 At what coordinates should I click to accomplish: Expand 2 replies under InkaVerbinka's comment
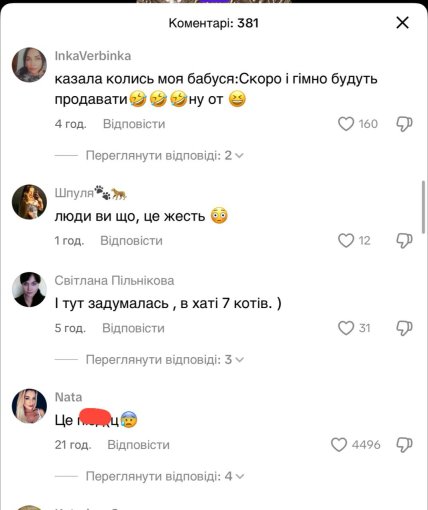point(165,155)
